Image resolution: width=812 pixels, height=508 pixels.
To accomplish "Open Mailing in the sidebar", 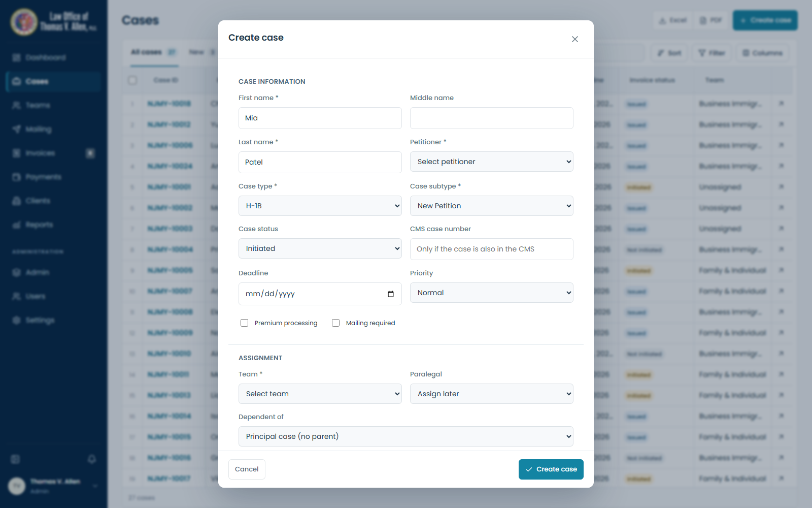I will pyautogui.click(x=53, y=129).
